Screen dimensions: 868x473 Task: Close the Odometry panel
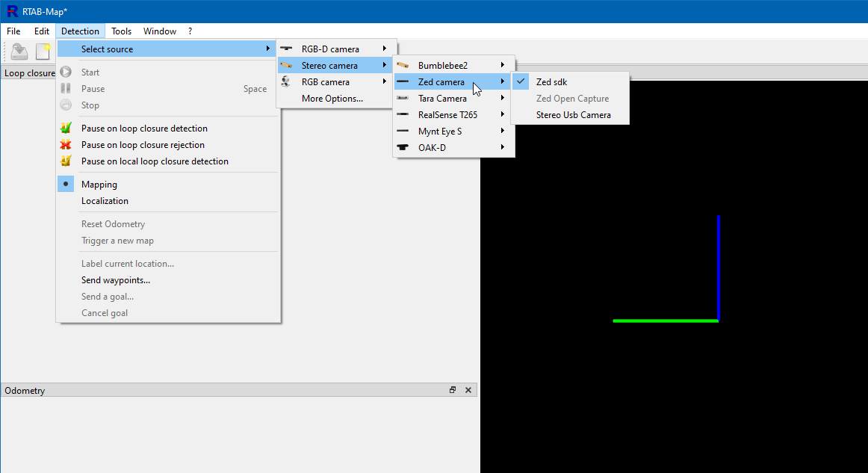coord(468,390)
